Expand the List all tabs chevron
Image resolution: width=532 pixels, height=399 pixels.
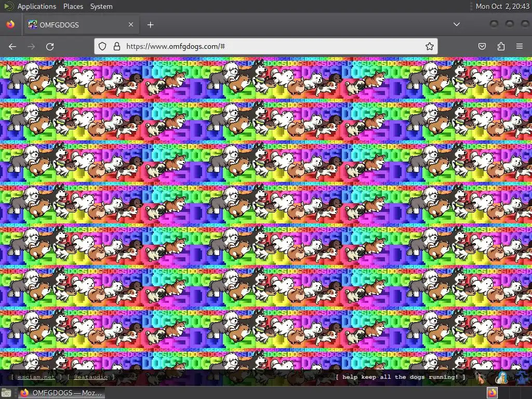point(457,24)
